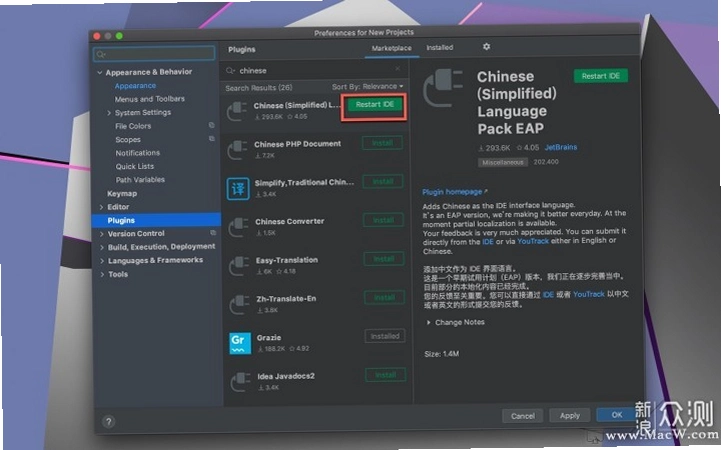
Task: Select the Simplify, Traditional Chinese plugin icon
Action: click(238, 188)
